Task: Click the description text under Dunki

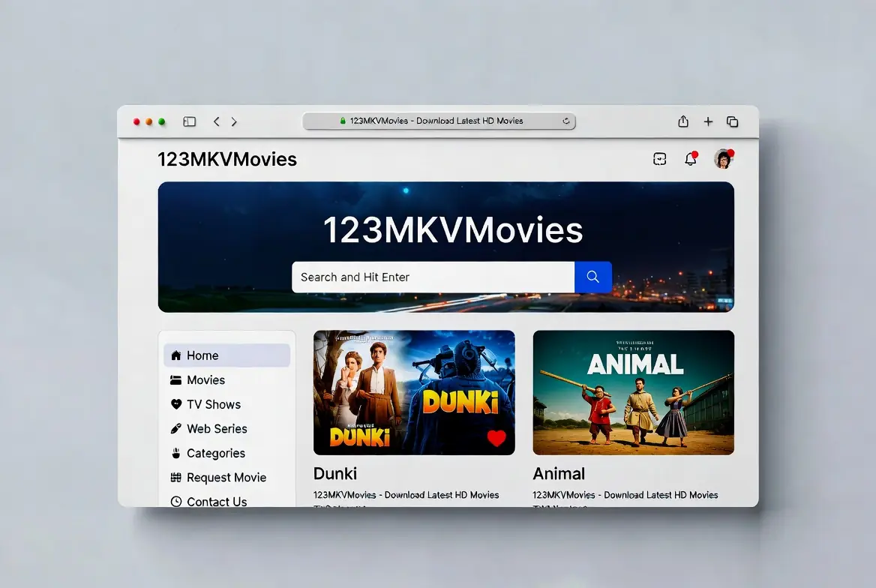Action: (x=406, y=495)
